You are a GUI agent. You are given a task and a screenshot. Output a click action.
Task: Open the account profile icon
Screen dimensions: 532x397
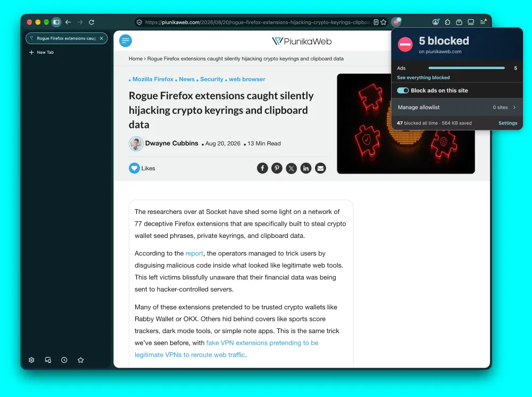pos(436,22)
